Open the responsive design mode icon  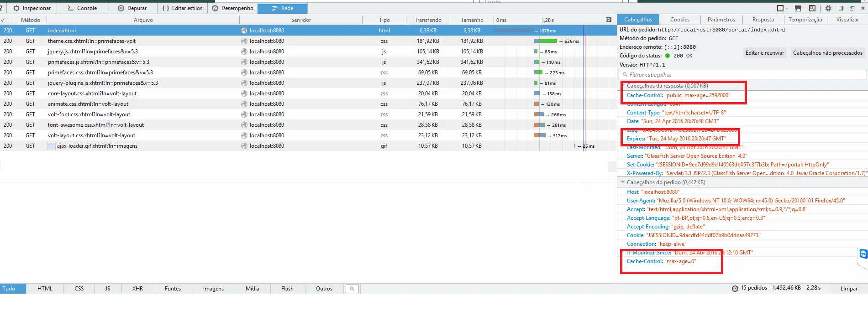pos(812,8)
